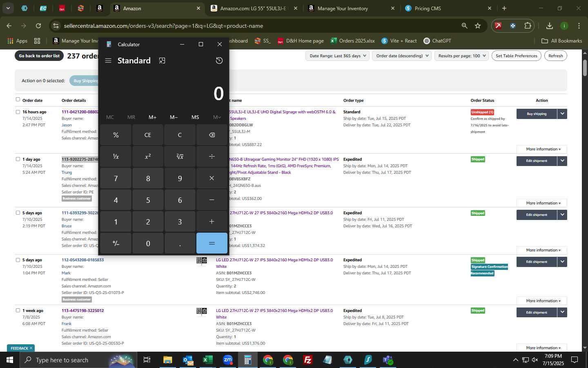
Task: Bookmark this page with the star icon
Action: (x=478, y=26)
